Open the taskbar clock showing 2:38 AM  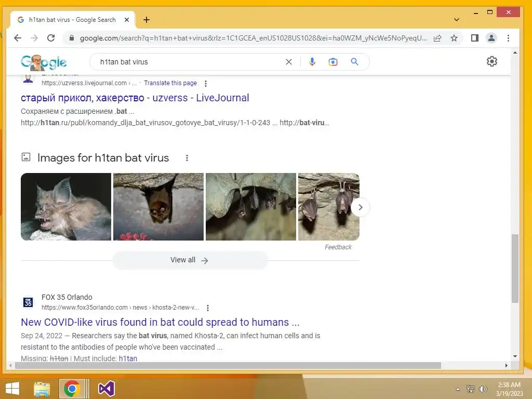pos(509,389)
